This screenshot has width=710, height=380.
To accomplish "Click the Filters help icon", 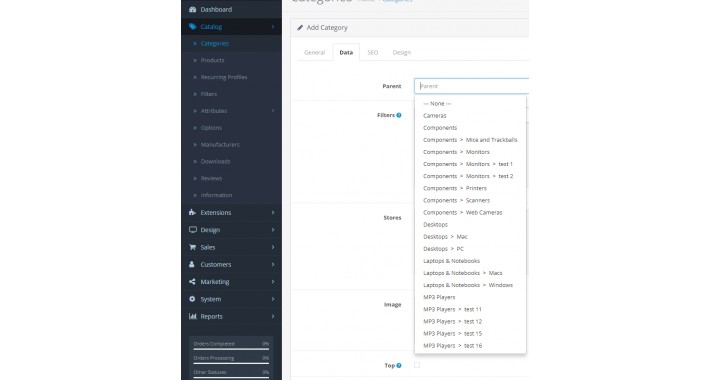I will tap(399, 115).
